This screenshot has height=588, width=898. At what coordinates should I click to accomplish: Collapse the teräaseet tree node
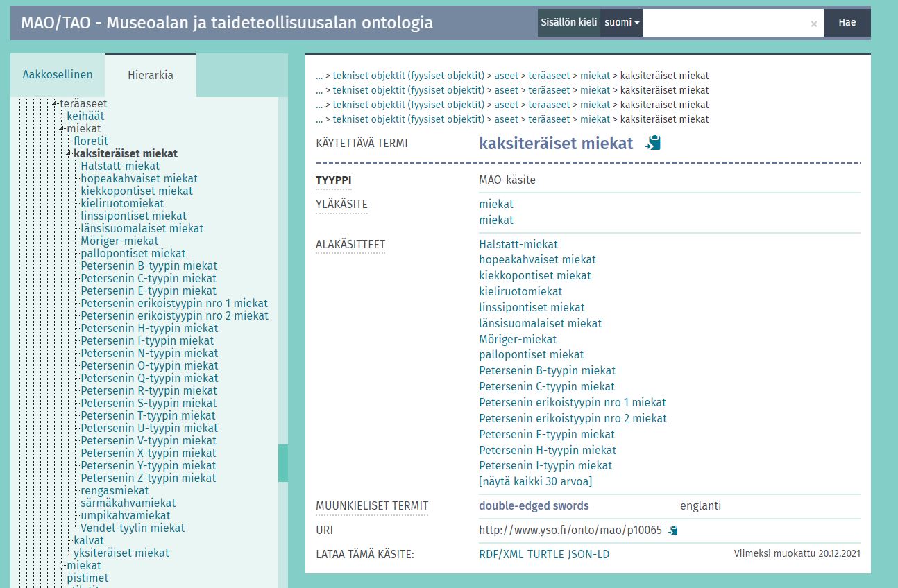click(56, 103)
